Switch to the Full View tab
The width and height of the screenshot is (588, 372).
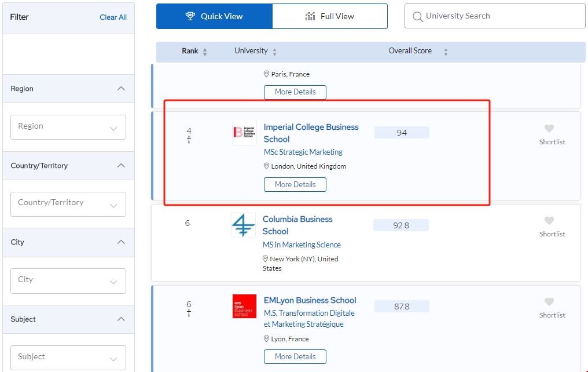(x=329, y=16)
